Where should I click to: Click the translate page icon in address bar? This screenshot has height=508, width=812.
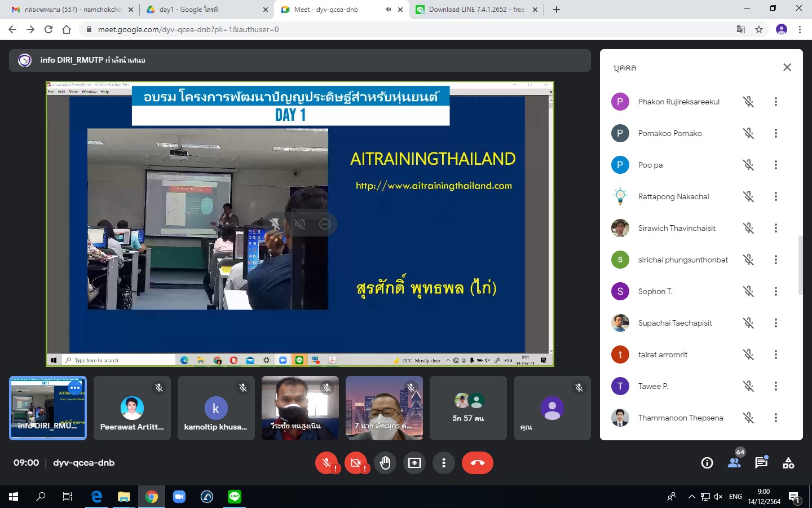click(741, 29)
